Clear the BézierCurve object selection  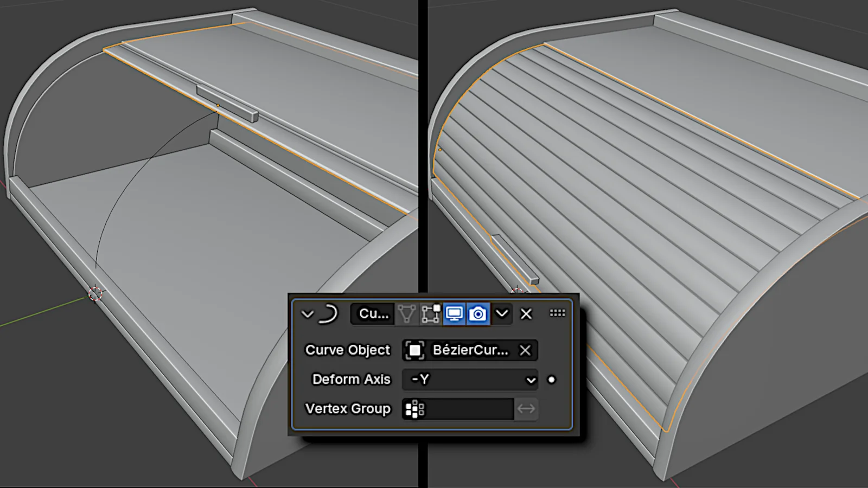[x=525, y=350]
